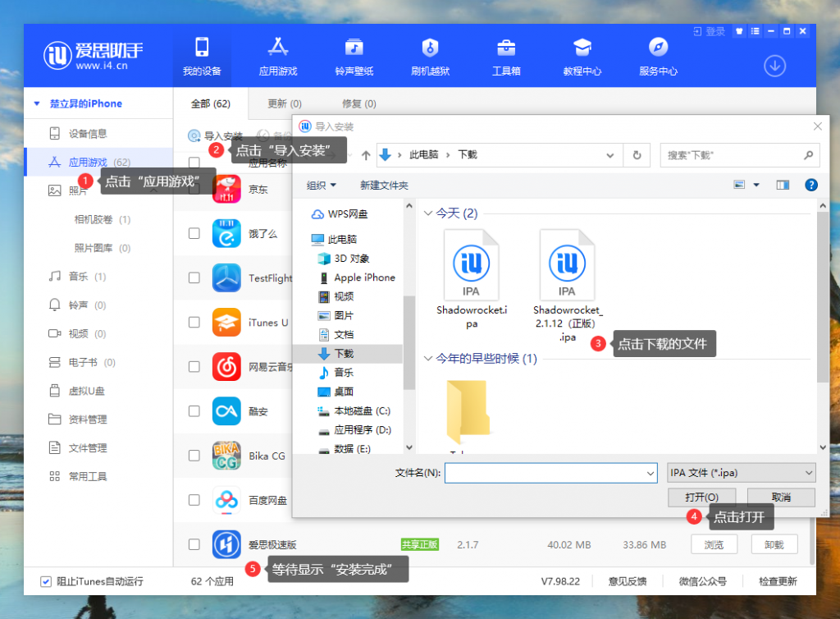
Task: Click the 搜索"下载" search field
Action: pyautogui.click(x=740, y=155)
